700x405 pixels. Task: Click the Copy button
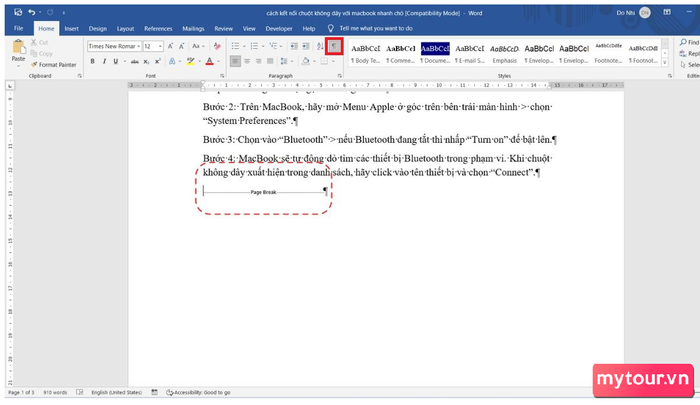[42, 54]
